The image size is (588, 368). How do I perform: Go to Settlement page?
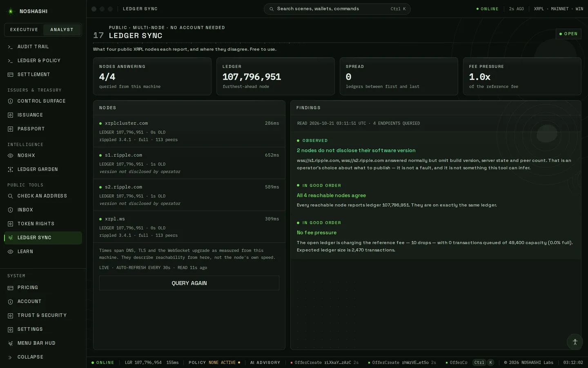(x=43, y=75)
